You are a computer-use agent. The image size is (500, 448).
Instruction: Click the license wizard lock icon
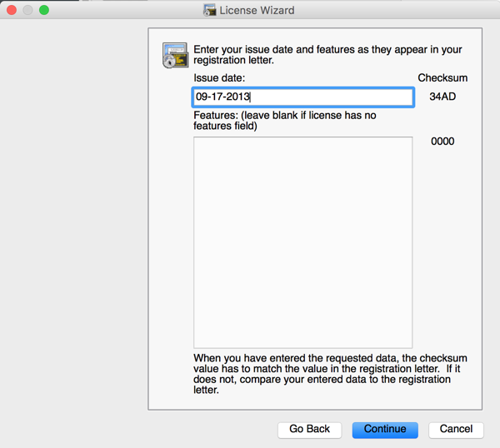click(175, 55)
